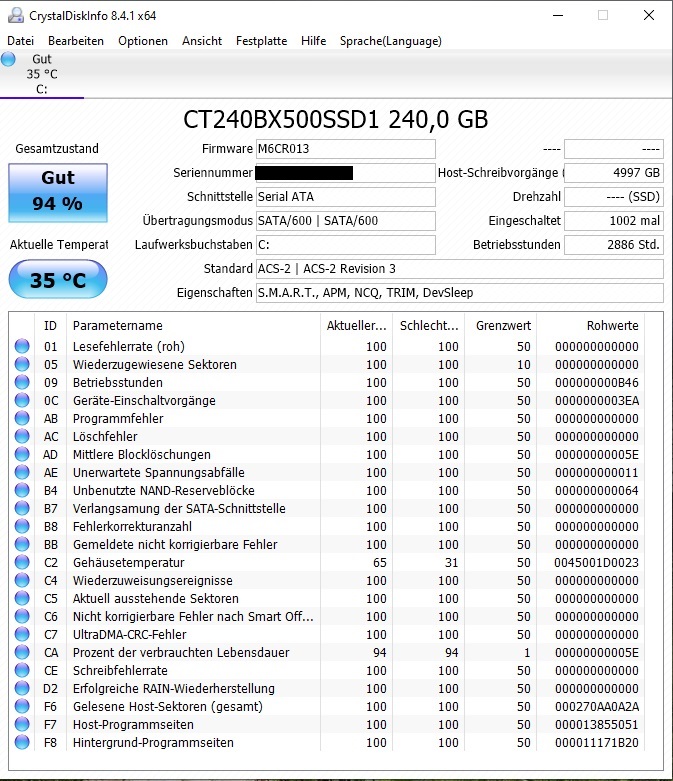Image resolution: width=673 pixels, height=781 pixels.
Task: Click the Übertragungsmodus field SATA/600
Action: (346, 221)
